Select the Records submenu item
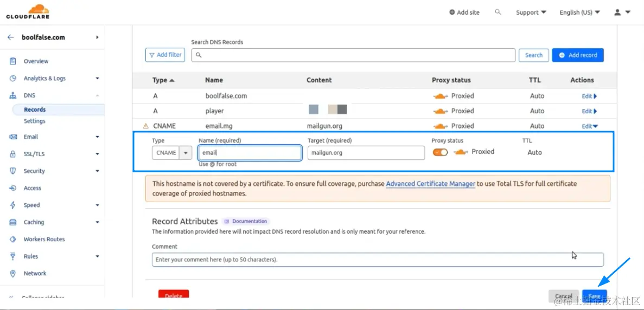644x310 pixels. 58,109
